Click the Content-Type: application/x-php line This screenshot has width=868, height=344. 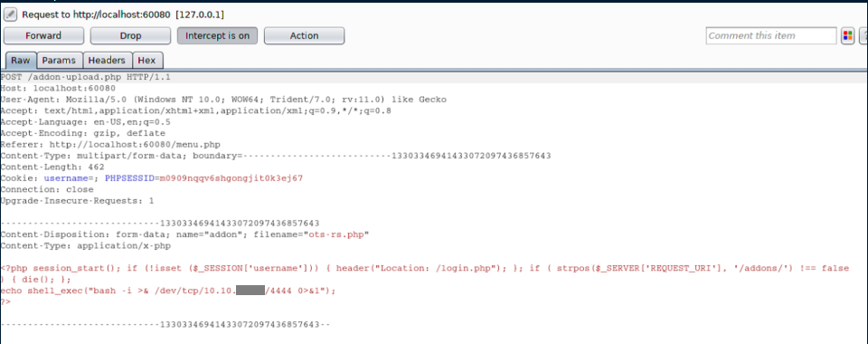(85, 245)
